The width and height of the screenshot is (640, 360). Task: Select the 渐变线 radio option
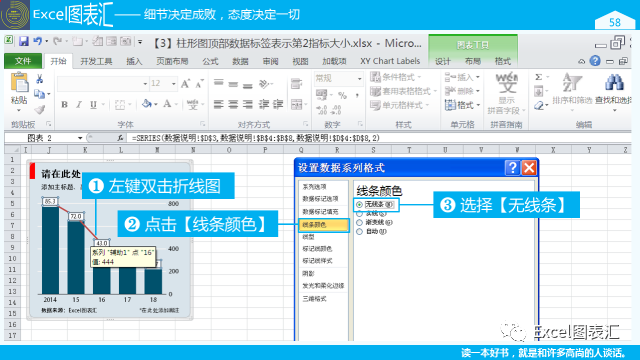coord(359,222)
